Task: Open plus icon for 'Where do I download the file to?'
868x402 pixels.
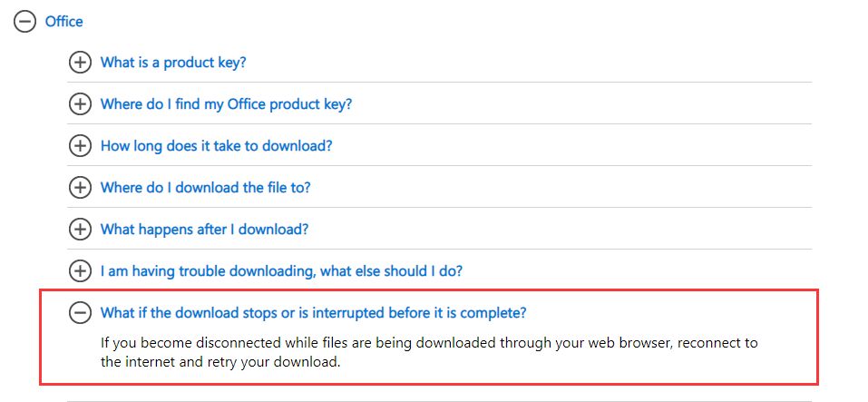Action: coord(80,187)
